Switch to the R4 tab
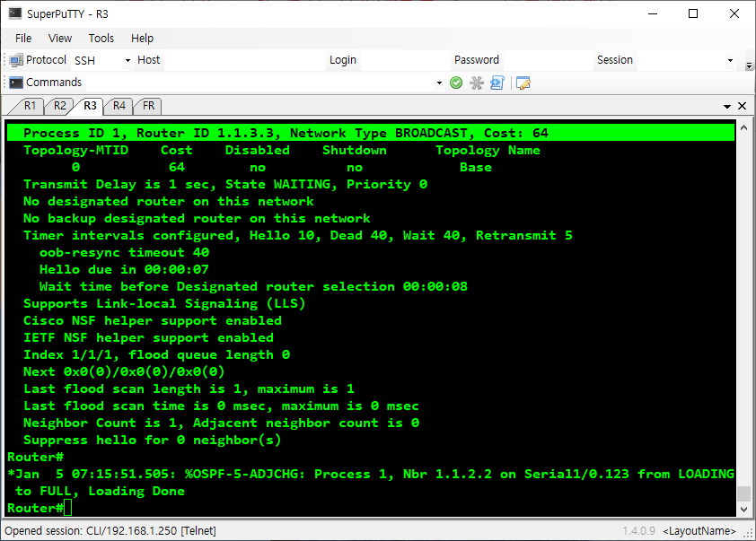This screenshot has width=756, height=541. [119, 106]
